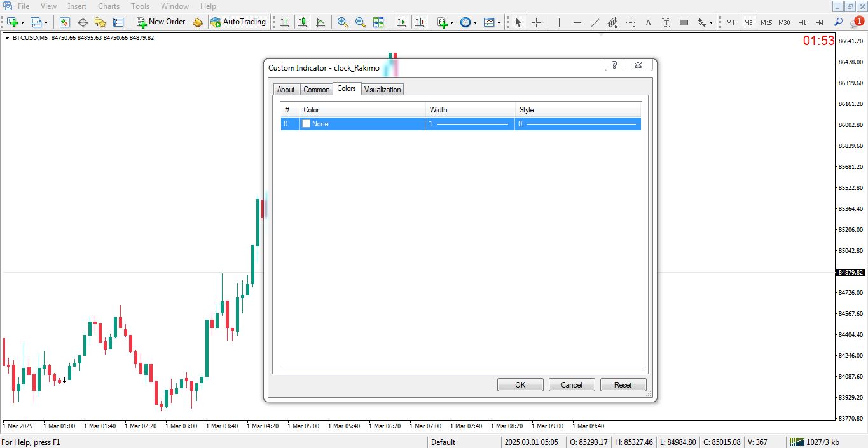Switch timeframe to H4

820,22
